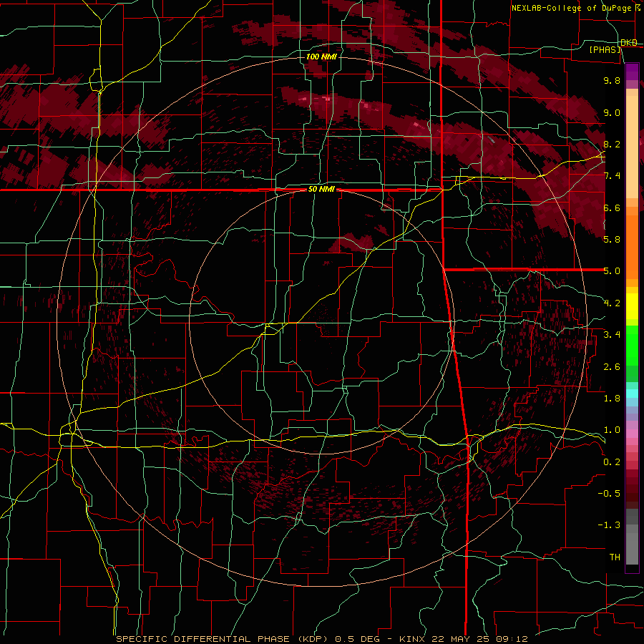Viewport: 644px width, 644px height.
Task: Click the 5.0 scale label
Action: (x=612, y=271)
